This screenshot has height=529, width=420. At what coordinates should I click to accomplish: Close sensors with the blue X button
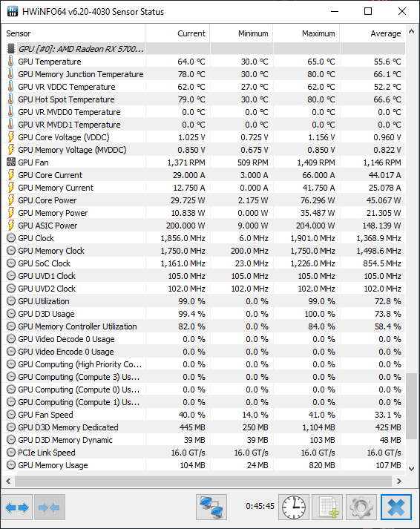396,507
